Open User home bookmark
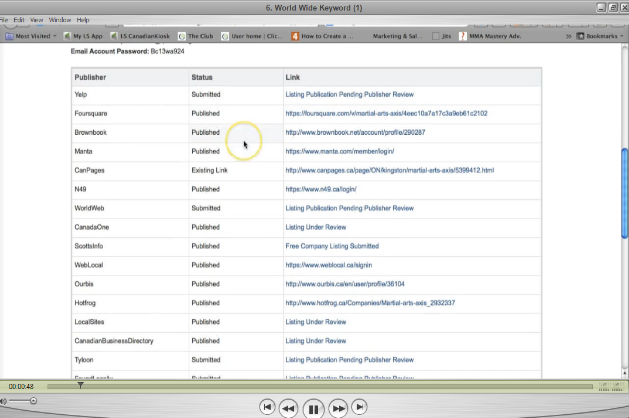The width and height of the screenshot is (629, 418). click(252, 36)
